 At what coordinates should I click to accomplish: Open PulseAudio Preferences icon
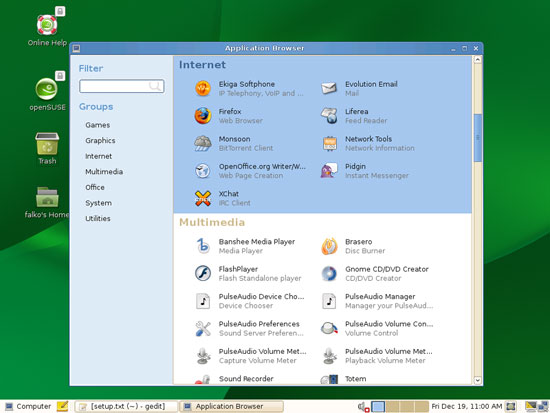[x=203, y=328]
